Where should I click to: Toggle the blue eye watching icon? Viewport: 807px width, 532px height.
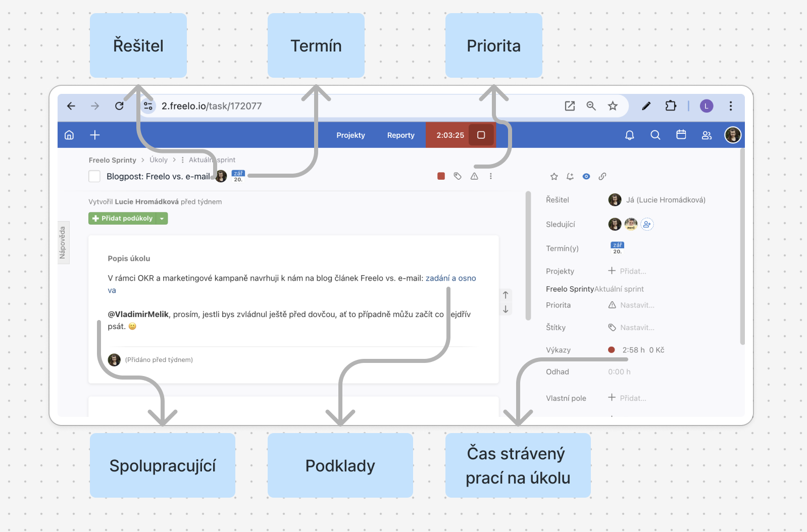click(x=586, y=177)
